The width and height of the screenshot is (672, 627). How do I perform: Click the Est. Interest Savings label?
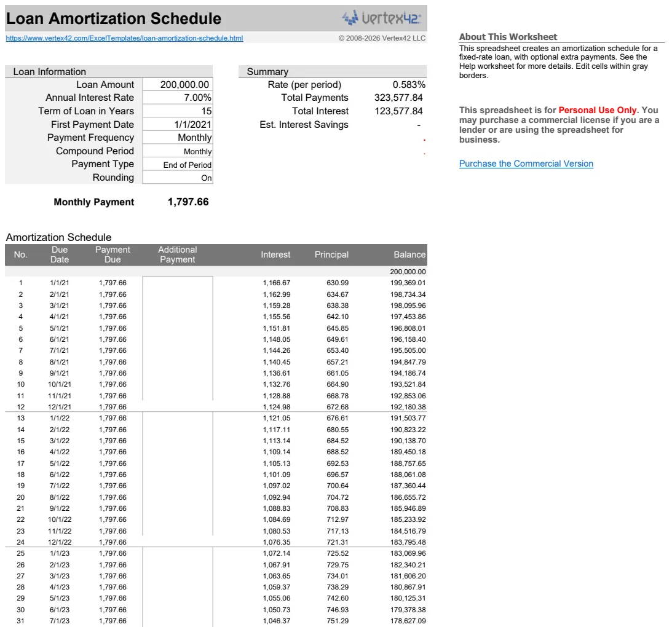pos(304,125)
